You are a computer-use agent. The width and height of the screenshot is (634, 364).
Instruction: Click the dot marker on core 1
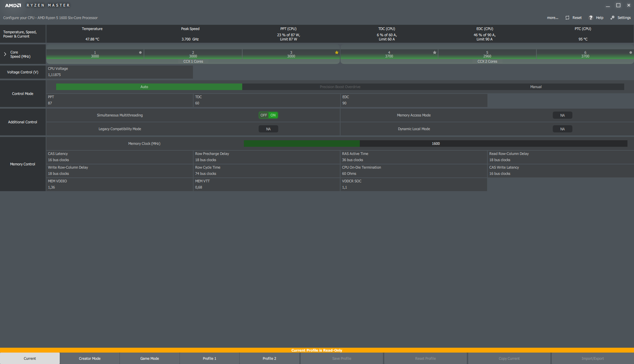click(140, 52)
